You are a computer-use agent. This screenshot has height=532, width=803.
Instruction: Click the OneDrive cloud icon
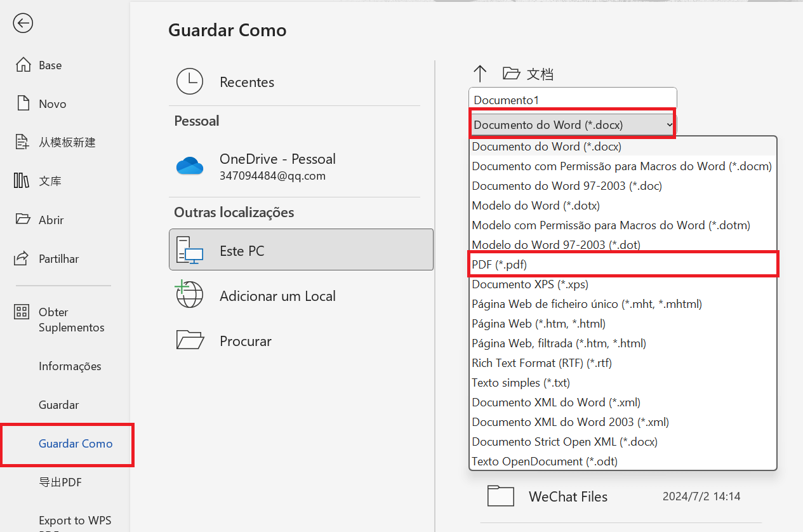click(x=189, y=166)
